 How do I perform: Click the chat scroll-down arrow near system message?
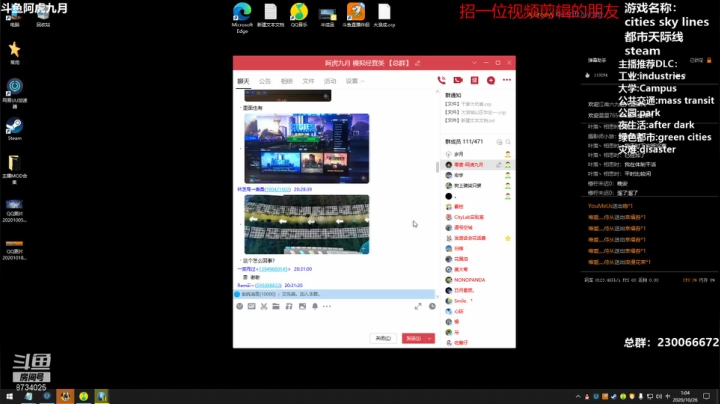tap(437, 297)
